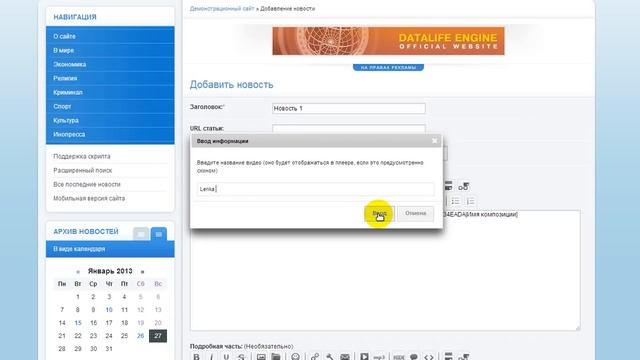Screen dimensions: 640x360
Task: Open the smiley emoticon picker in lower toolbar
Action: pyautogui.click(x=295, y=357)
